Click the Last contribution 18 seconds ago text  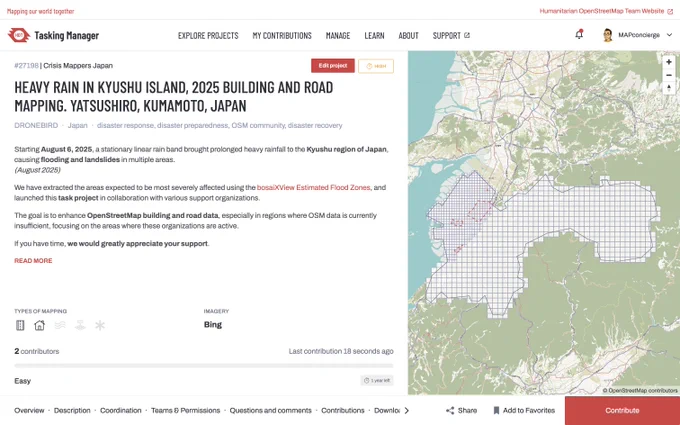341,351
